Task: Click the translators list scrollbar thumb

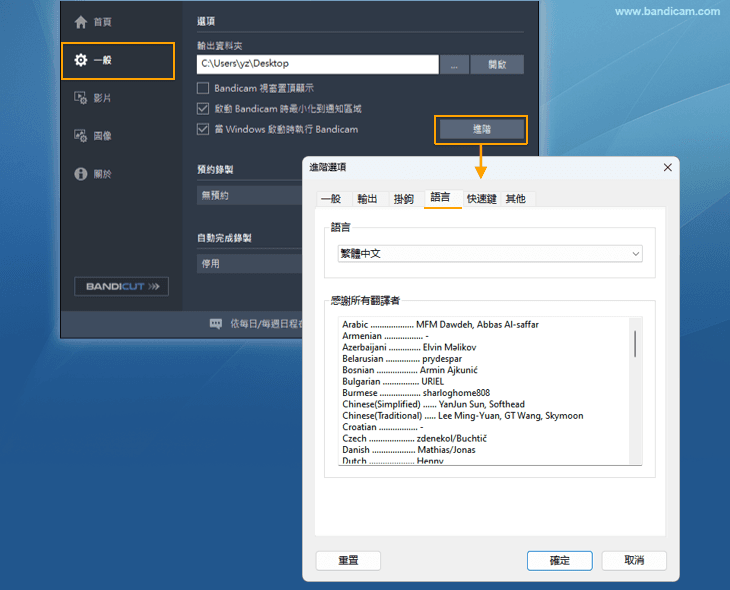Action: click(x=635, y=344)
